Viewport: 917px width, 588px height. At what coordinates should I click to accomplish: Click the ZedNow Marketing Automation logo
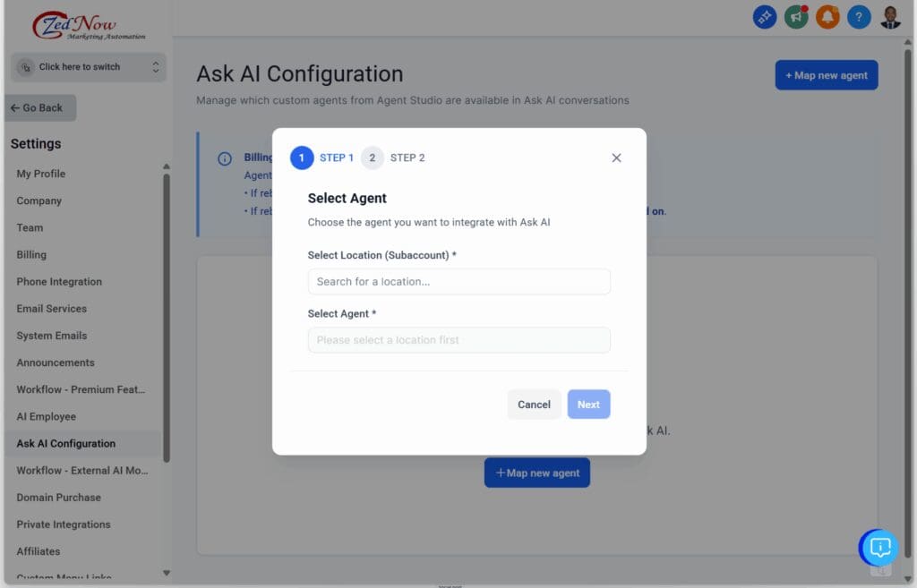[88, 25]
